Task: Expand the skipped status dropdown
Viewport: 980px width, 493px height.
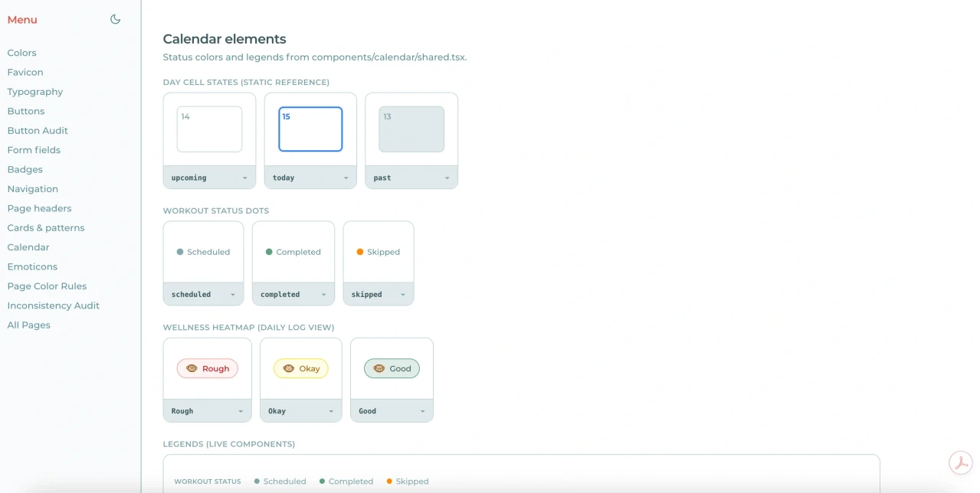Action: pyautogui.click(x=379, y=294)
